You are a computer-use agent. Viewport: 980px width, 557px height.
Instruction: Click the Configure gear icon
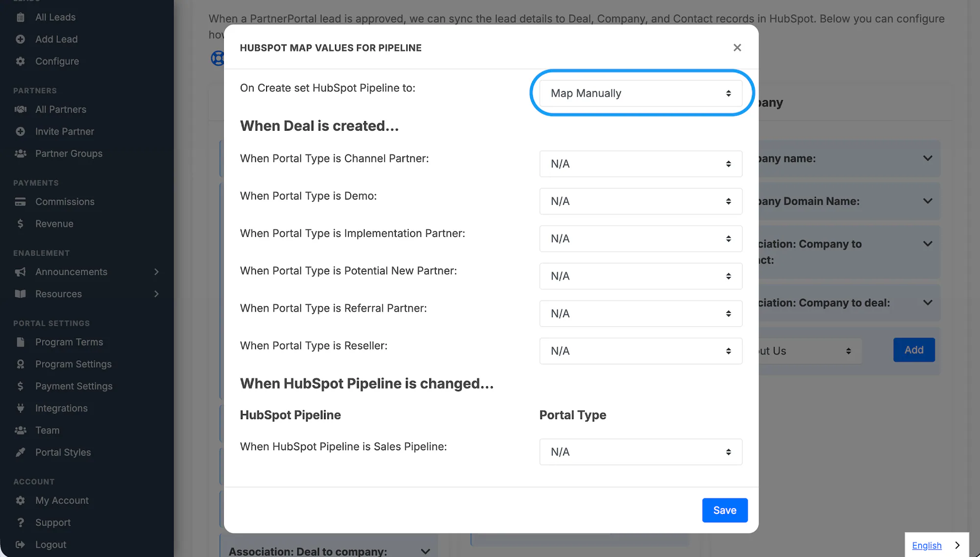[x=20, y=61]
